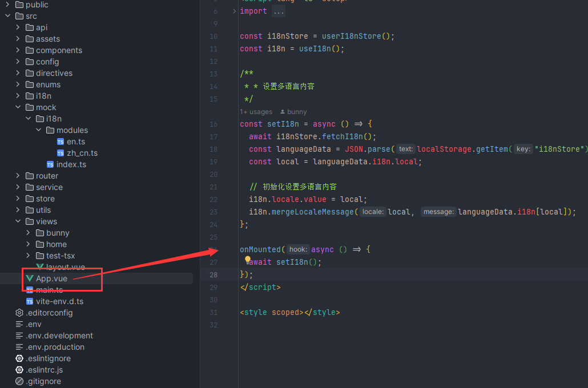
Task: Click the file icon of .env.development
Action: [x=19, y=336]
